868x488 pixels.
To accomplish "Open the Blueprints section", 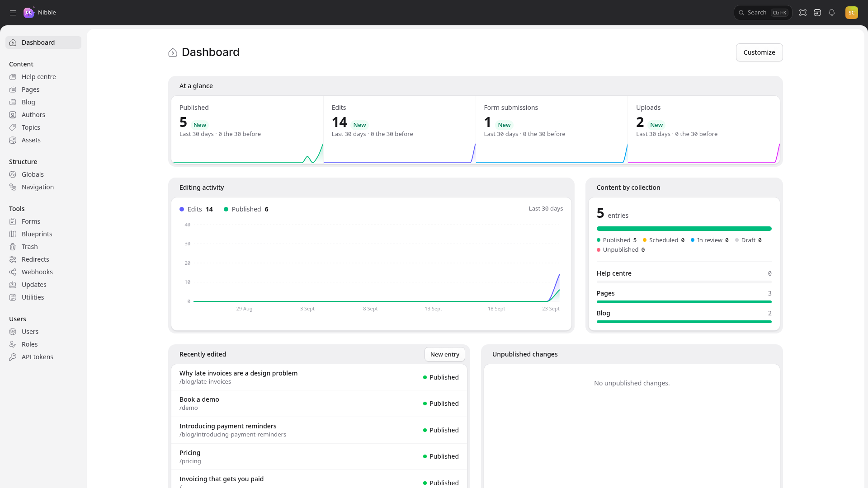I will click(43, 234).
